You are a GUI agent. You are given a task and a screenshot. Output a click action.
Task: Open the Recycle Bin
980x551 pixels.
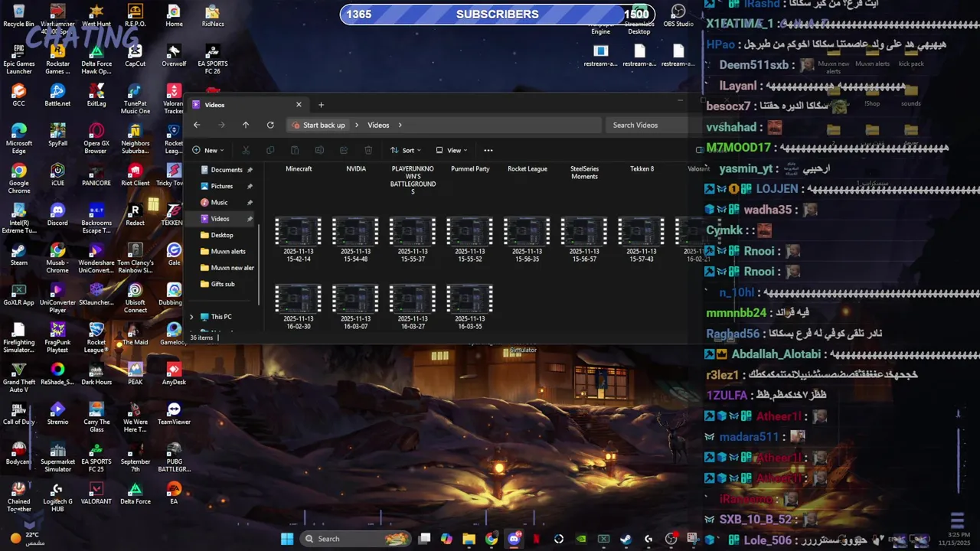[19, 15]
